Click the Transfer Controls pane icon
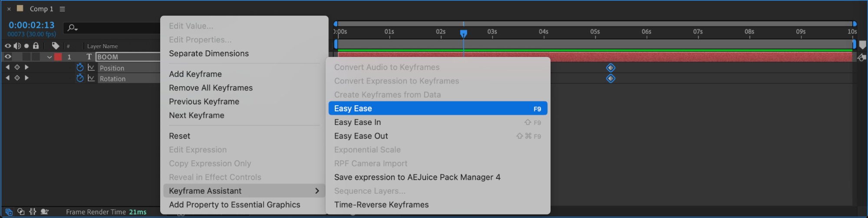The image size is (868, 218). click(21, 212)
